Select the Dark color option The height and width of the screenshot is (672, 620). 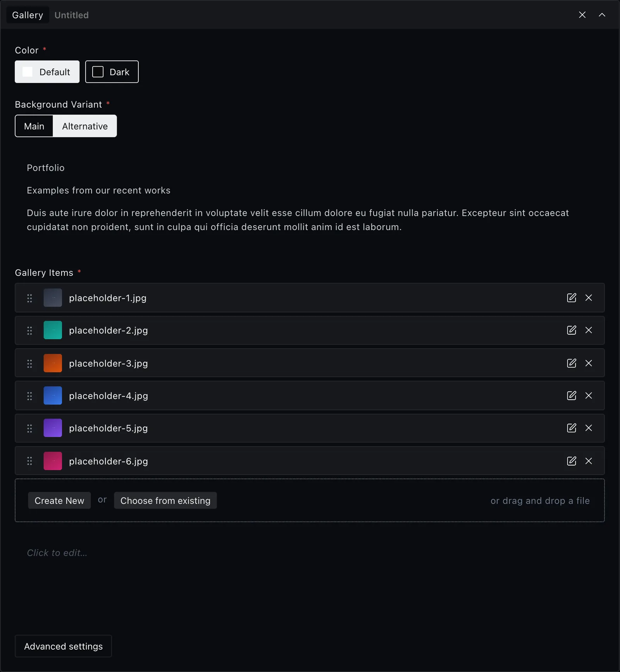click(112, 72)
